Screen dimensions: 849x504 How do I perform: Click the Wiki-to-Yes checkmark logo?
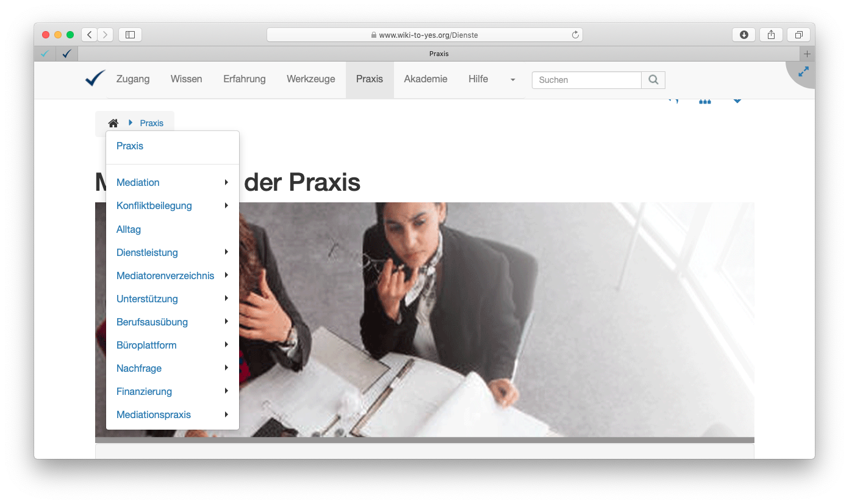pos(95,79)
